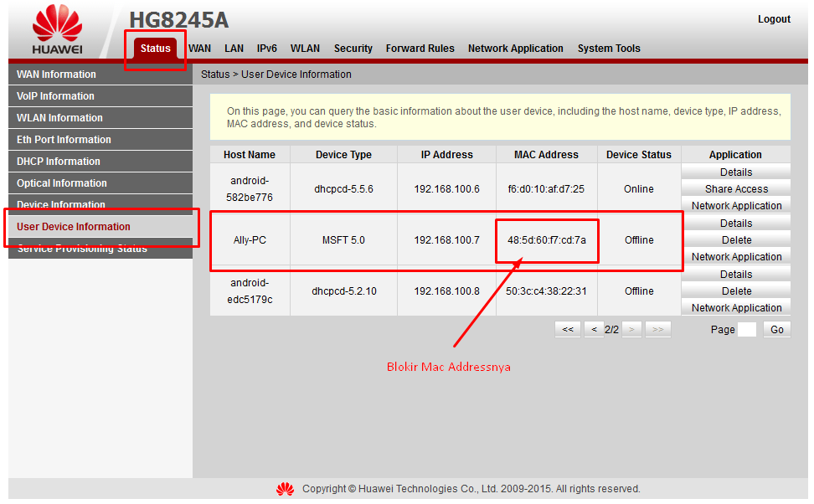Click Offline status of android-edc5179c

639,291
